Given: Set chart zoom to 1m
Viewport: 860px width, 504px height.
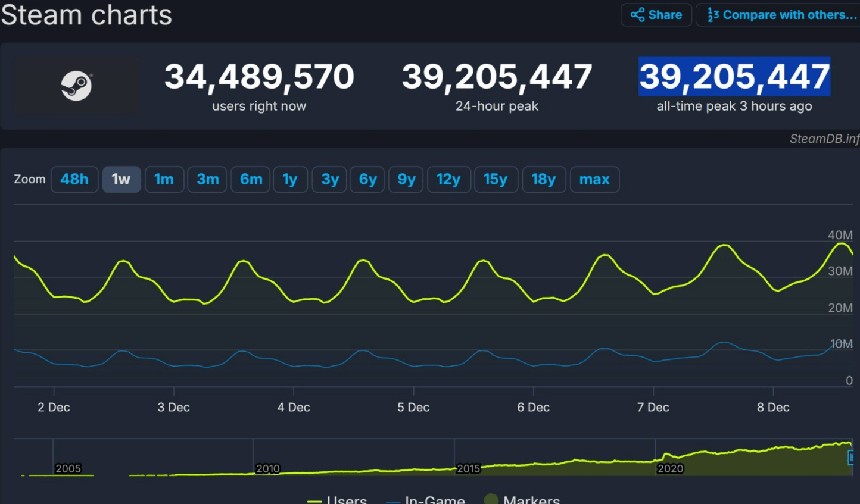Looking at the screenshot, I should pos(164,179).
